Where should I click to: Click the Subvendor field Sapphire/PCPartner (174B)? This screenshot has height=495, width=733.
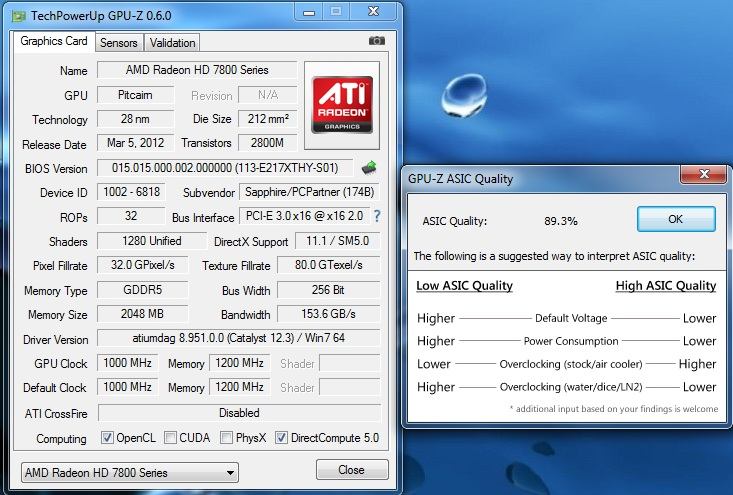point(309,192)
